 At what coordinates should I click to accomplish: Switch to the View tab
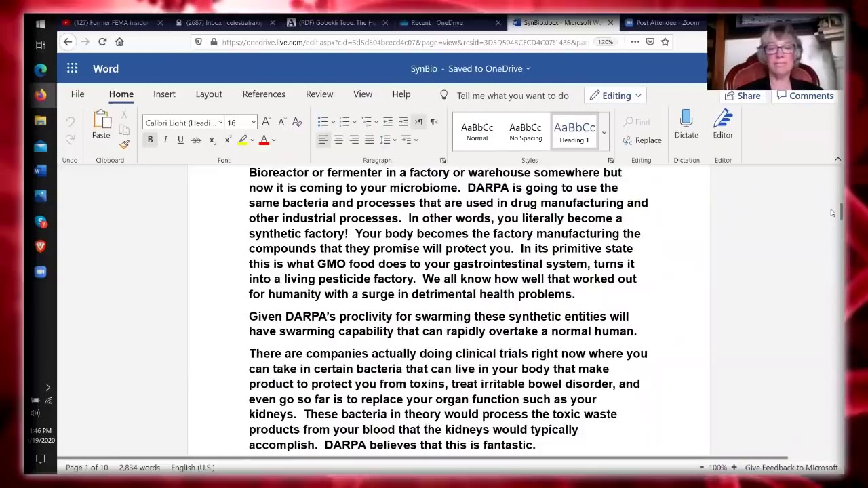pyautogui.click(x=363, y=94)
